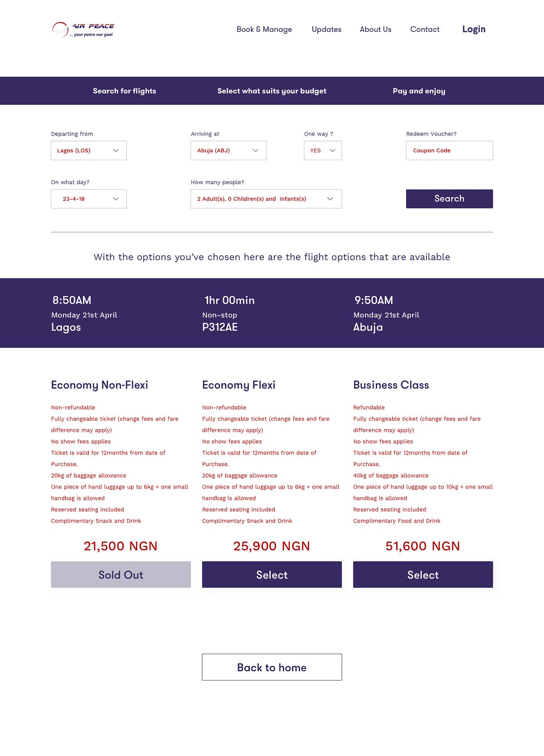The height and width of the screenshot is (756, 544).
Task: Open the How many people dropdown
Action: (x=266, y=199)
